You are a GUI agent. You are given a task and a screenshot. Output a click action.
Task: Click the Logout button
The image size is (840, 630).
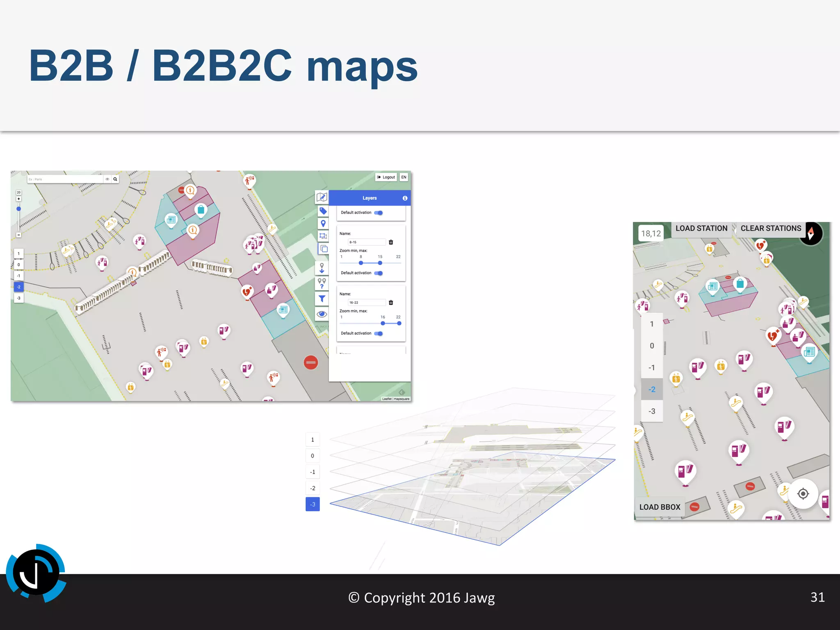pos(386,177)
